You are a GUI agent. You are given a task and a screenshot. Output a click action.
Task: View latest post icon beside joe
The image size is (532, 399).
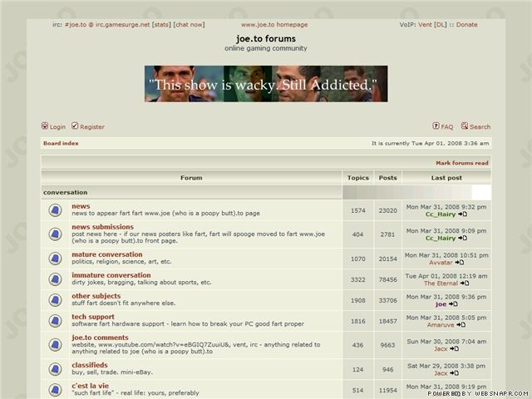(453, 304)
